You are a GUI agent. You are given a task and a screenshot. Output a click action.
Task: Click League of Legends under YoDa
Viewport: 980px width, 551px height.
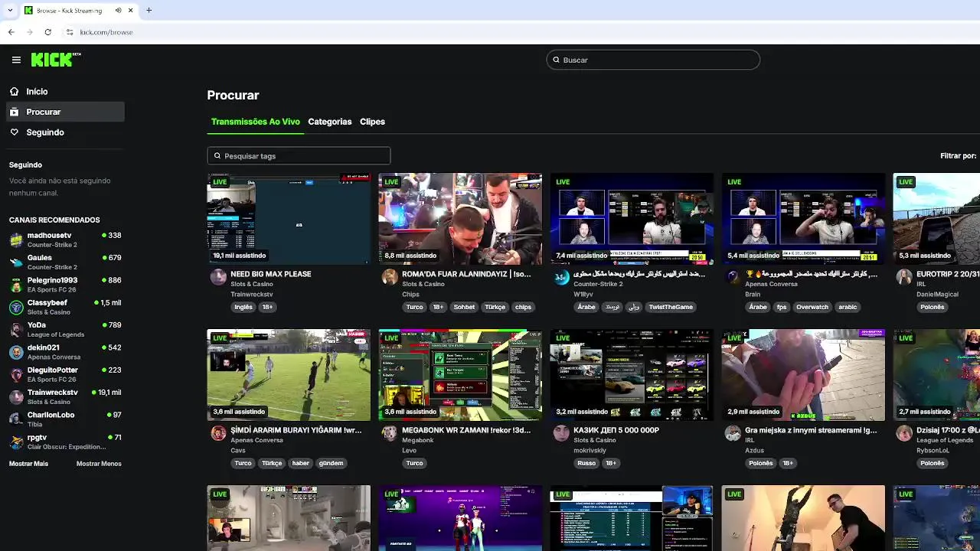pos(56,334)
